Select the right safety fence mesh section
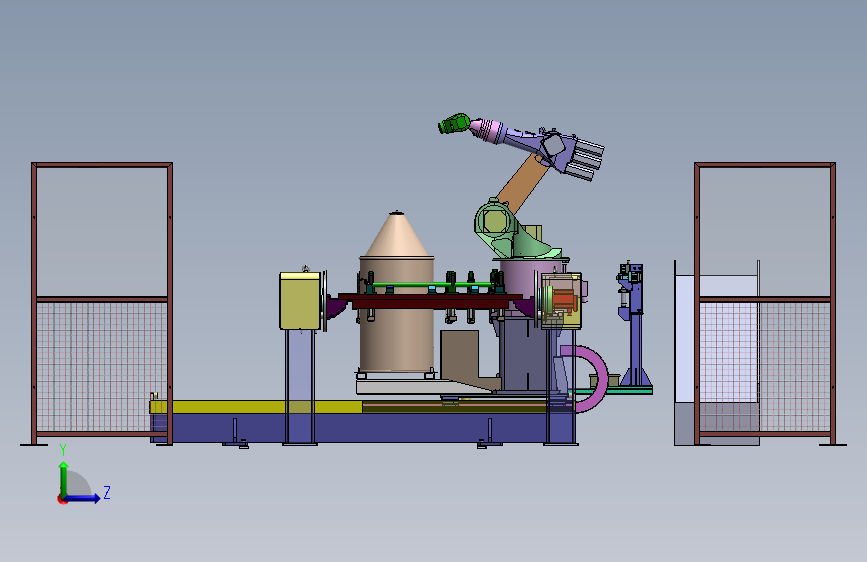The image size is (867, 562). pyautogui.click(x=765, y=367)
